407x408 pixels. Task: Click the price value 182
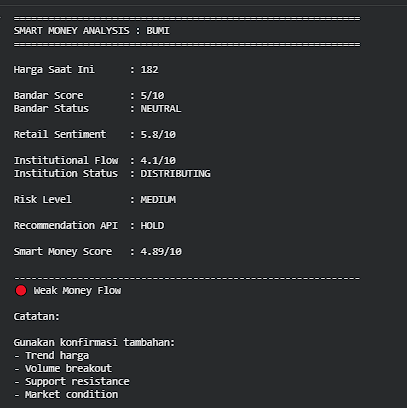pyautogui.click(x=149, y=69)
